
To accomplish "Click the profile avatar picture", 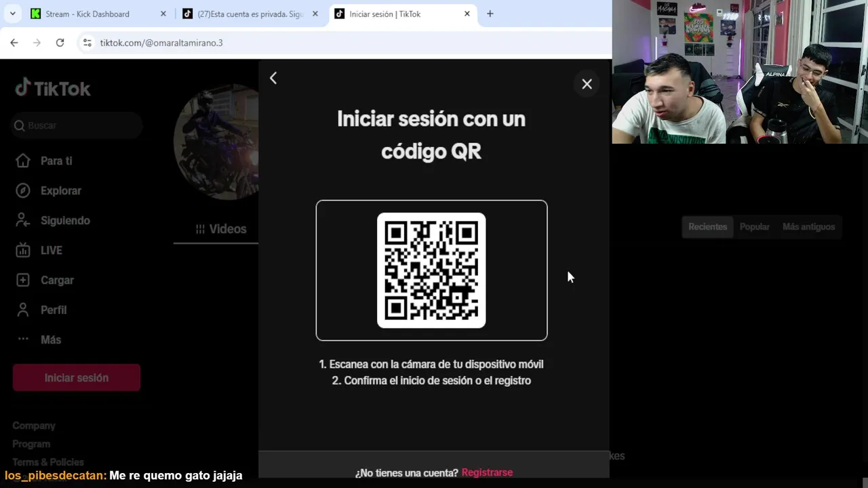I will [216, 142].
